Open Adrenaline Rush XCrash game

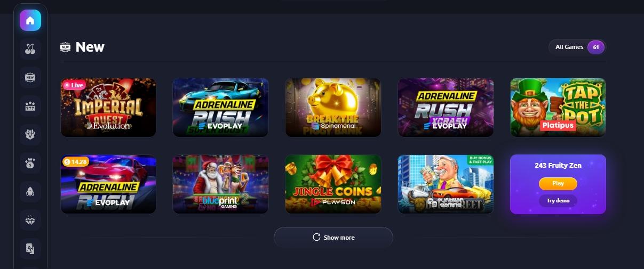point(446,108)
